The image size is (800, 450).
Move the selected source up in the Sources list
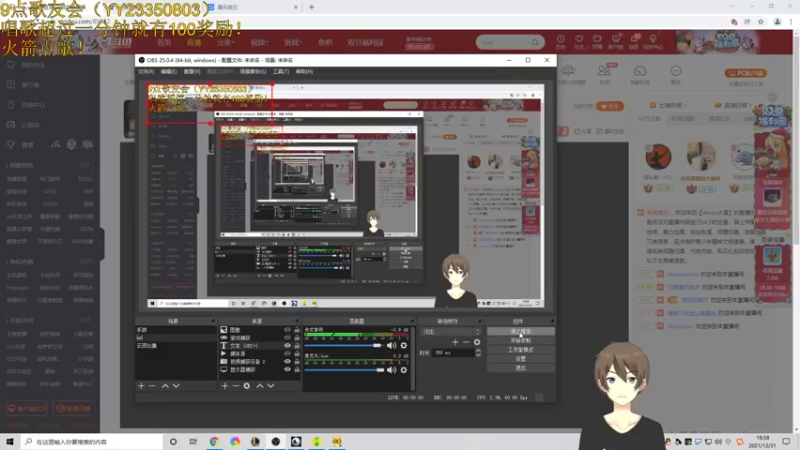pyautogui.click(x=260, y=386)
